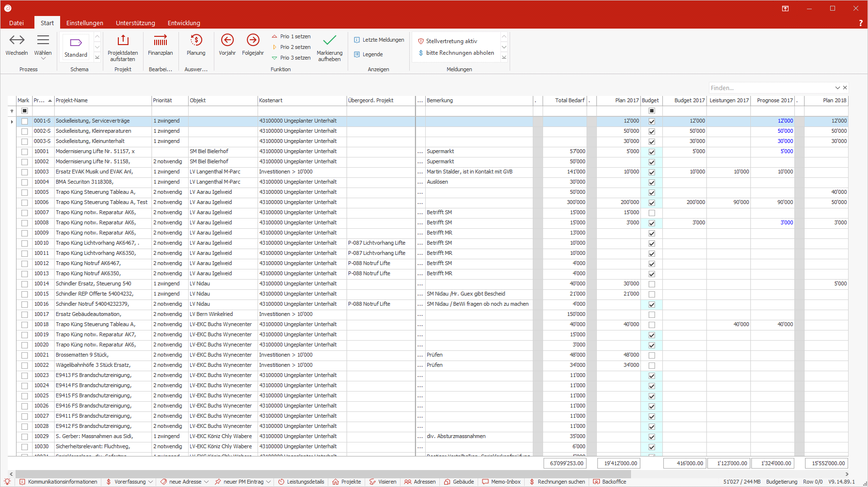This screenshot has height=487, width=868.
Task: Open Memo-Inbox in bottom bar
Action: coord(501,482)
